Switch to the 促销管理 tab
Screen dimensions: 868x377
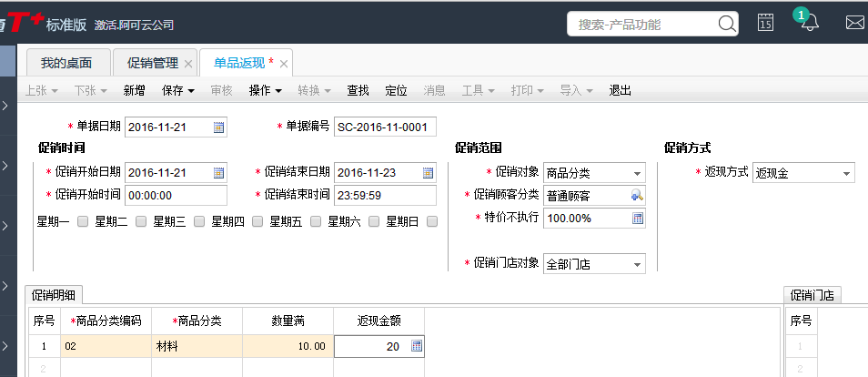[152, 63]
